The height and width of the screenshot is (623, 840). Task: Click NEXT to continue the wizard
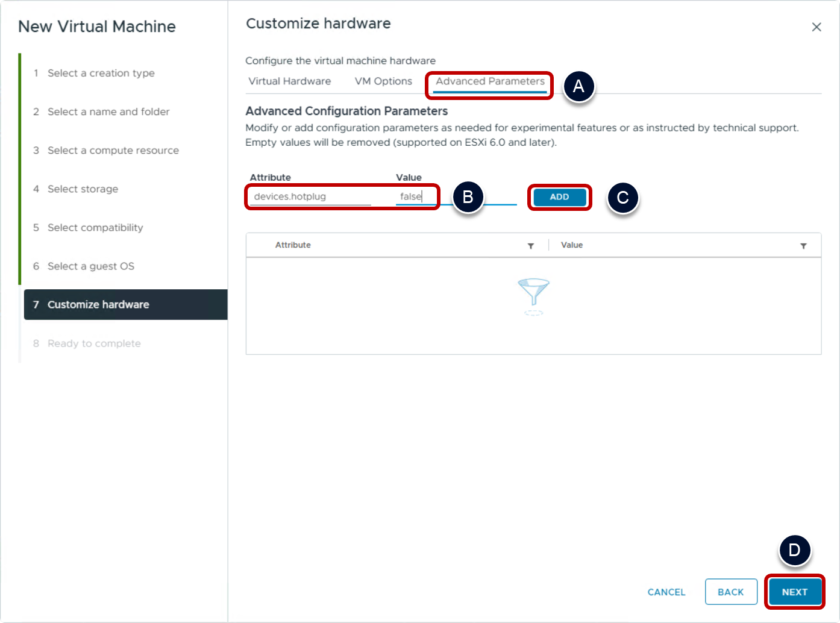pyautogui.click(x=794, y=592)
